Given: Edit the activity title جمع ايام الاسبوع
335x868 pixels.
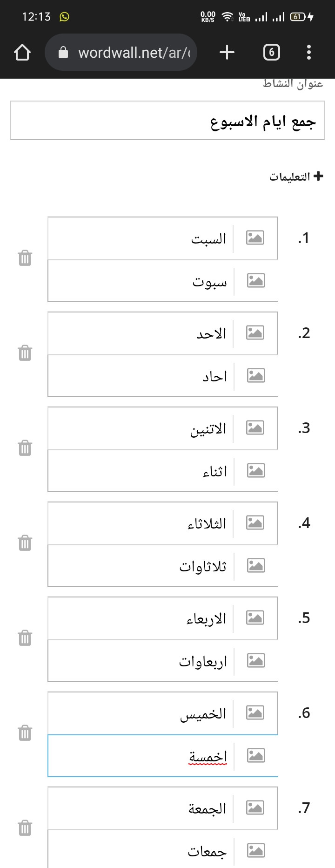Looking at the screenshot, I should pos(167,120).
